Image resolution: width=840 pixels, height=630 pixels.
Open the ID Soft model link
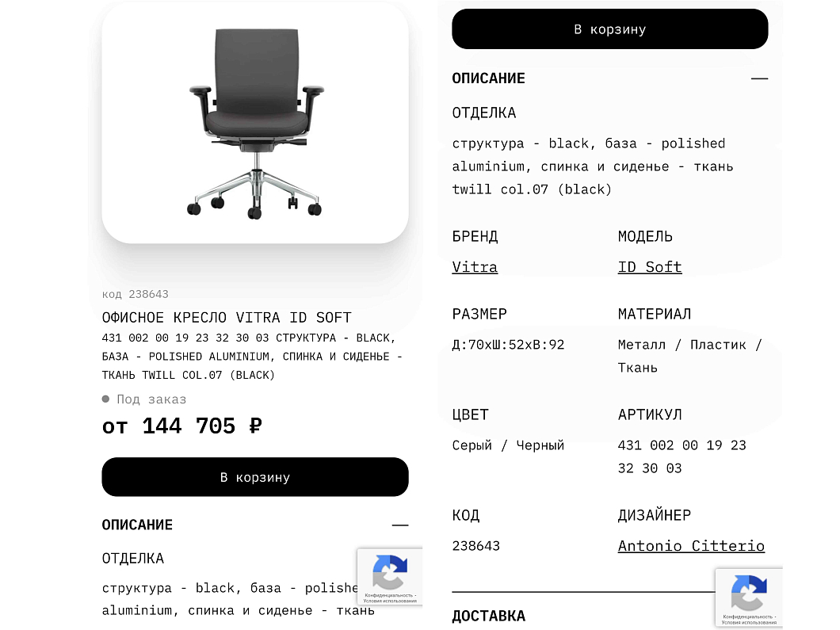coord(650,267)
